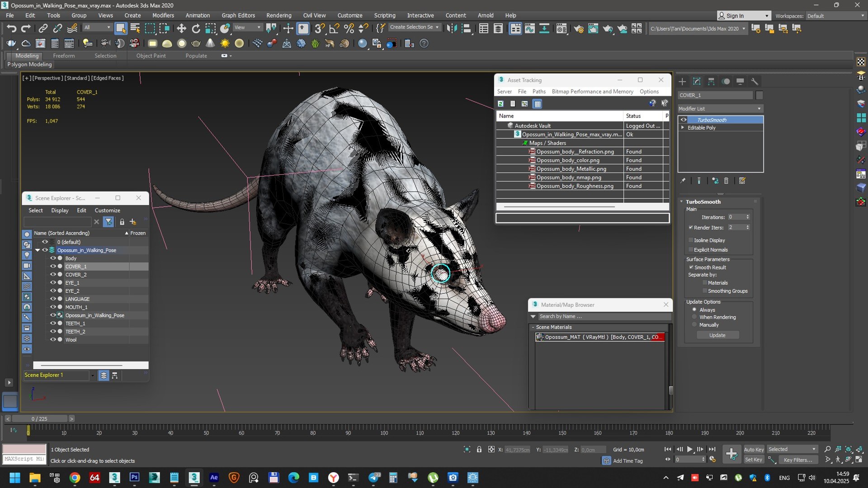Screen dimensions: 868x488
Task: Open the Create tab in command panel
Action: (682, 81)
